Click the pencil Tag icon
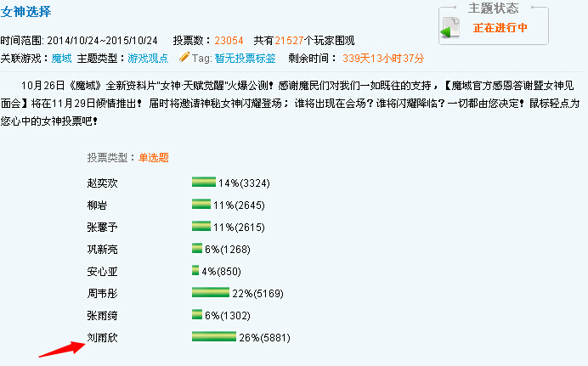 [184, 58]
